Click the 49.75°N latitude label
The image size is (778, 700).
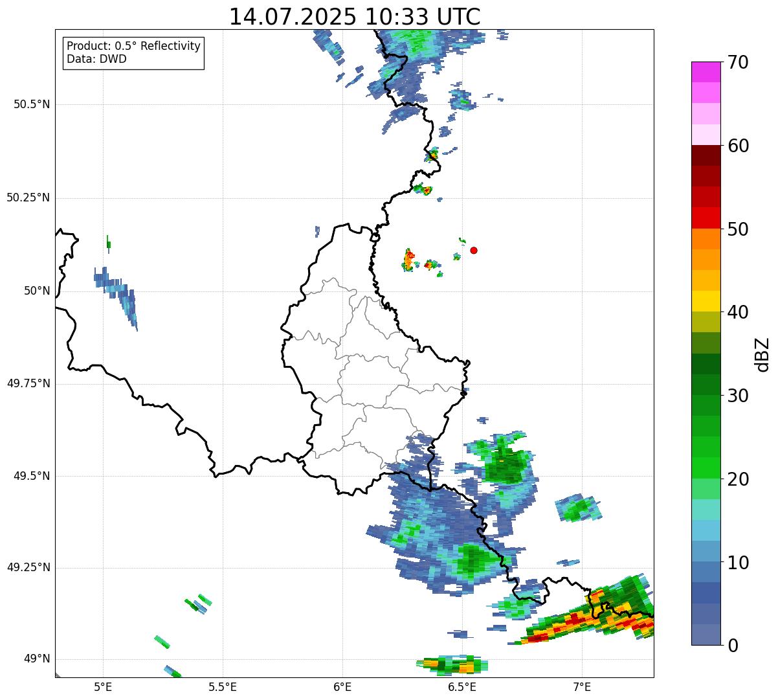click(x=28, y=383)
